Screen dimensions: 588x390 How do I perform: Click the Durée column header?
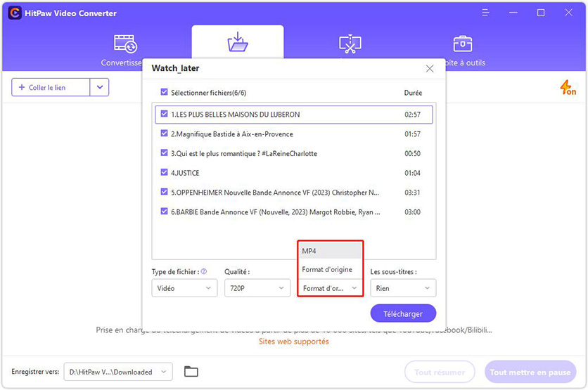[x=413, y=93]
